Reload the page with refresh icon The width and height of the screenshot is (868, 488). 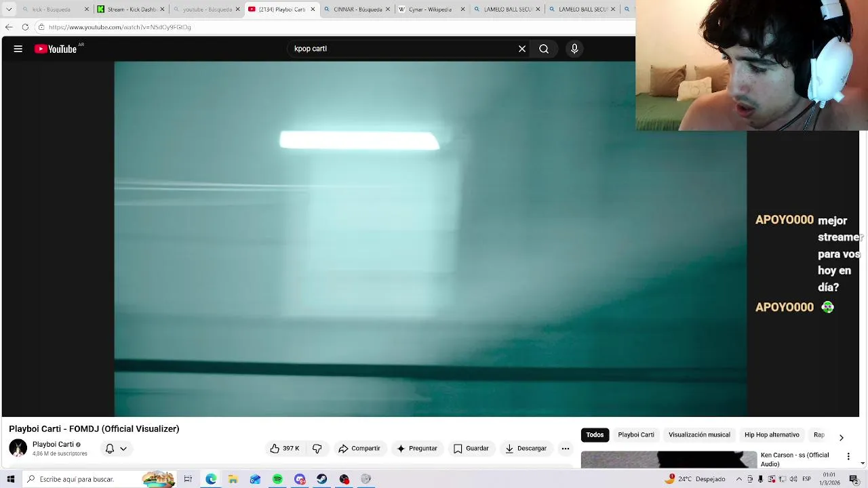pyautogui.click(x=25, y=27)
